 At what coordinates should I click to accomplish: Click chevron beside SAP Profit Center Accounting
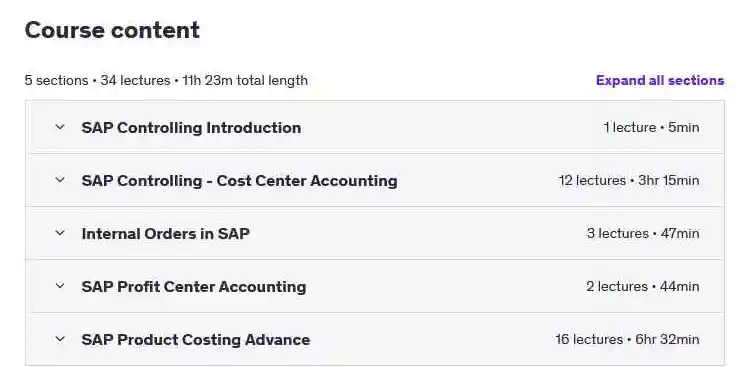pos(60,286)
